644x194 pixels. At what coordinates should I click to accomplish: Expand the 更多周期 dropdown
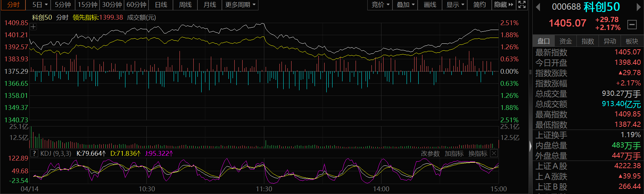[240, 4]
